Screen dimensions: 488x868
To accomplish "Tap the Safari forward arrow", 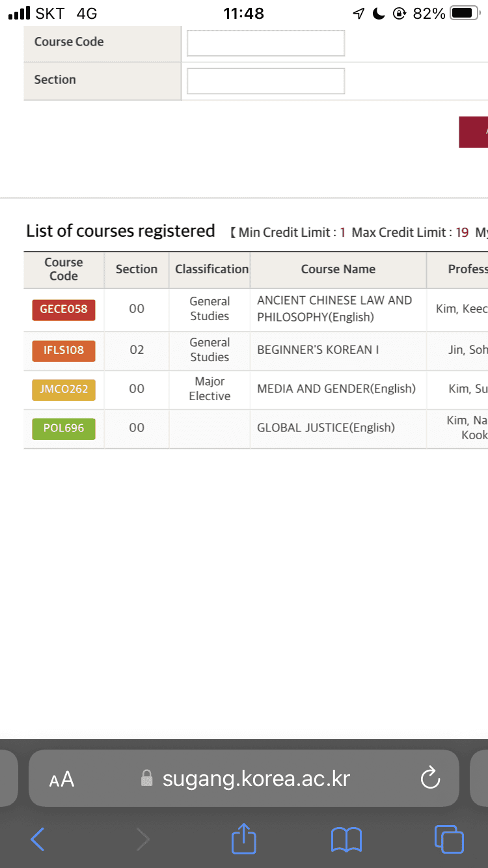I will 142,839.
